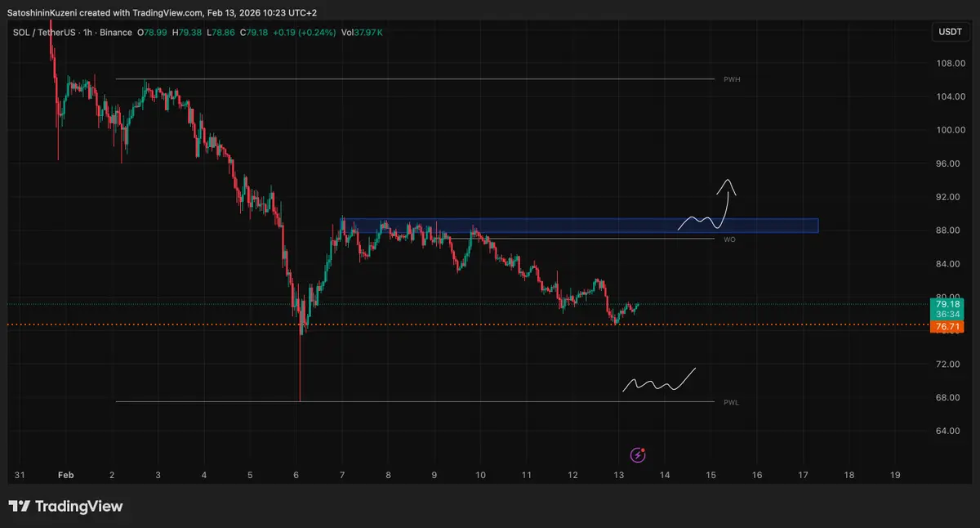Click the volume readout Vol 37.97 K

tap(363, 32)
